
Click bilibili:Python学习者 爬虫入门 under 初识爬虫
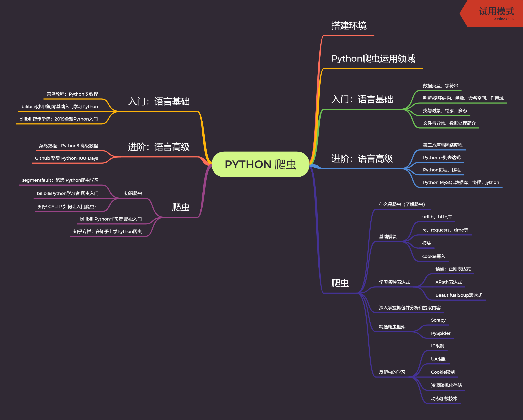68,193
